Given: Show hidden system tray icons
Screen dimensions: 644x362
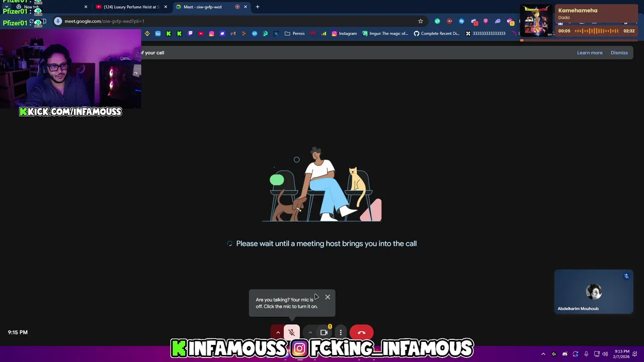Looking at the screenshot, I should tap(543, 354).
